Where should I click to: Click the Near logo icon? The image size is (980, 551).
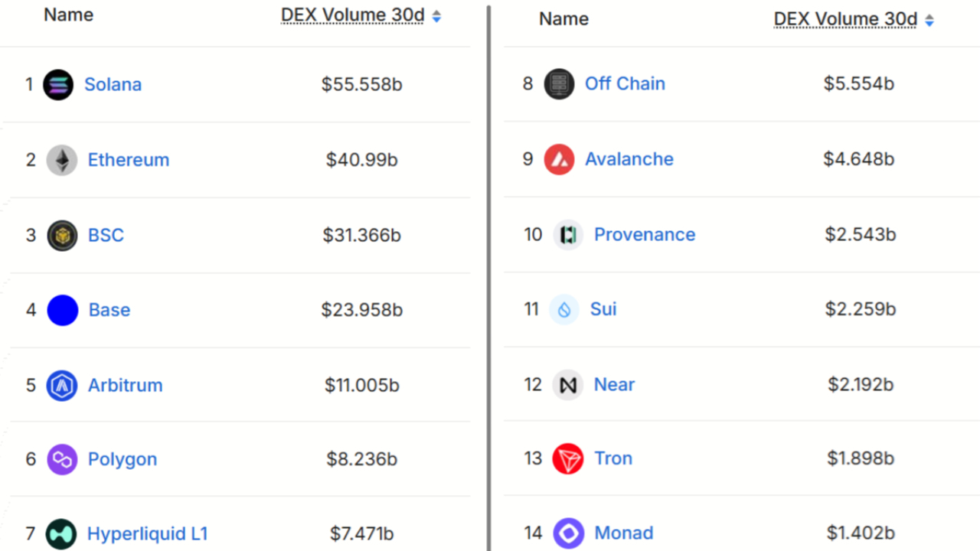pyautogui.click(x=568, y=384)
